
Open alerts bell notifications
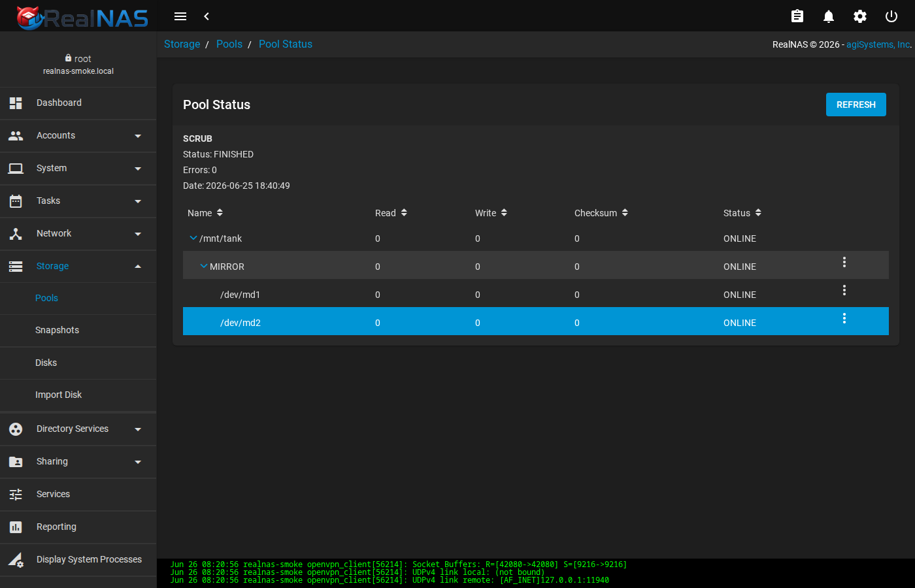click(829, 16)
